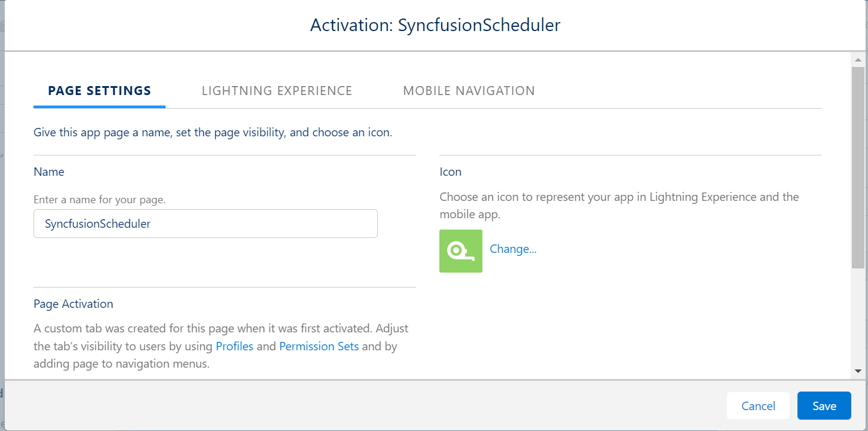The height and width of the screenshot is (431, 868).
Task: Click the scrollbar down arrow
Action: 858,371
